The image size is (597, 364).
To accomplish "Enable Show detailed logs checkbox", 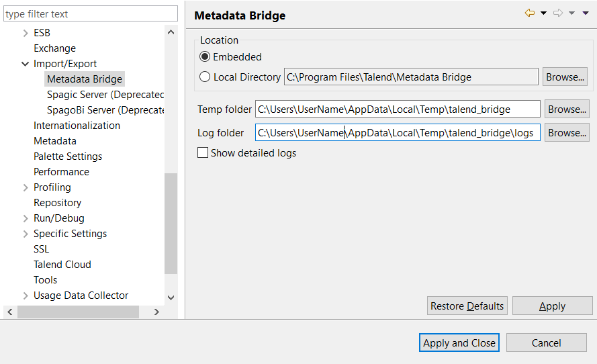I will point(203,153).
